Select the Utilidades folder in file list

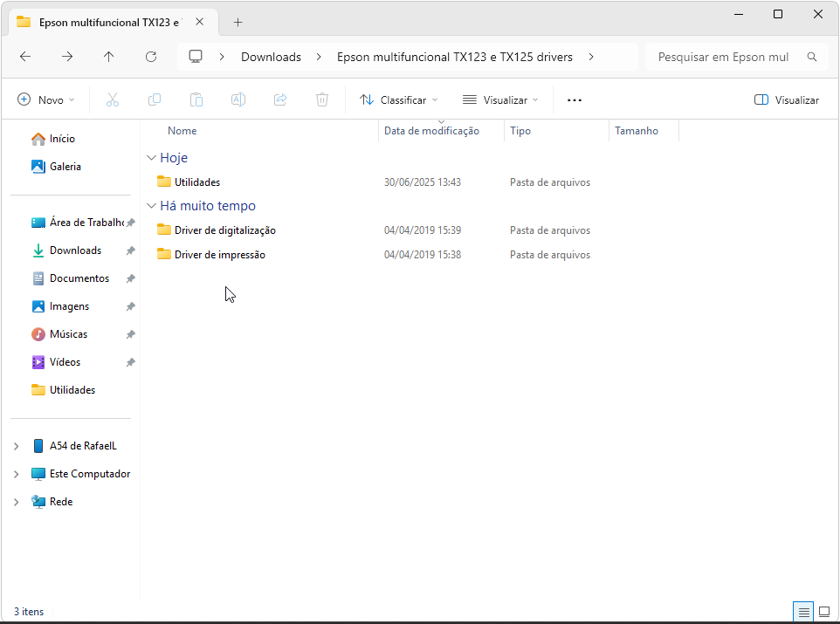(197, 182)
